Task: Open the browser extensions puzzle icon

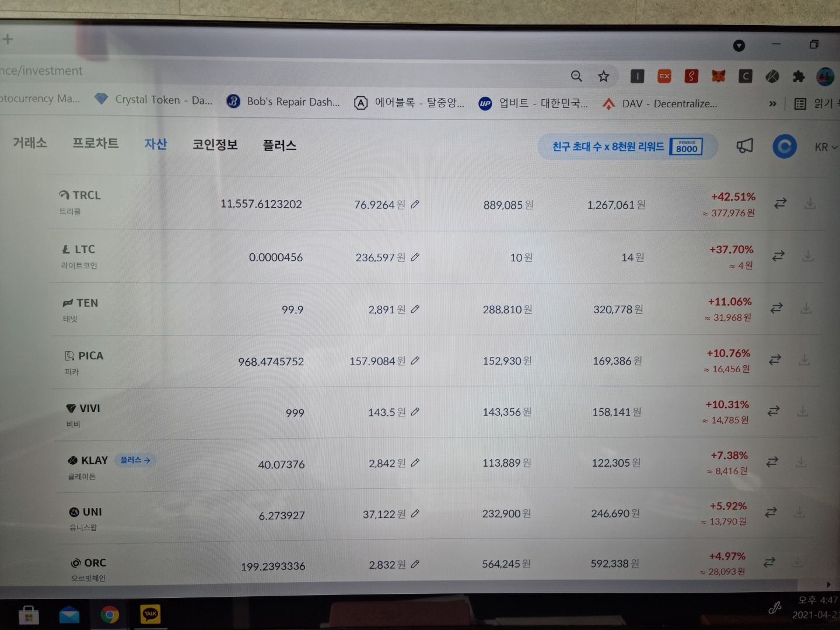Action: pyautogui.click(x=799, y=76)
